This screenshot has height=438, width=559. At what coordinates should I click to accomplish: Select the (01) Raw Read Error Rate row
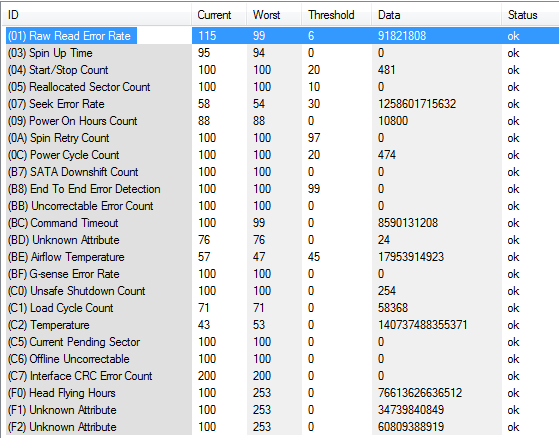click(281, 36)
